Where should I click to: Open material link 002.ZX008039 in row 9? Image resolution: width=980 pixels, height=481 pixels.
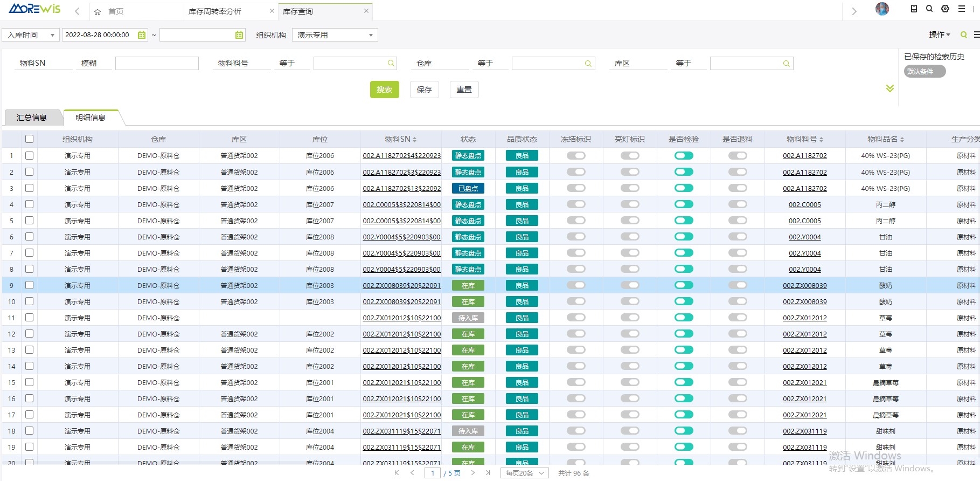pos(804,285)
